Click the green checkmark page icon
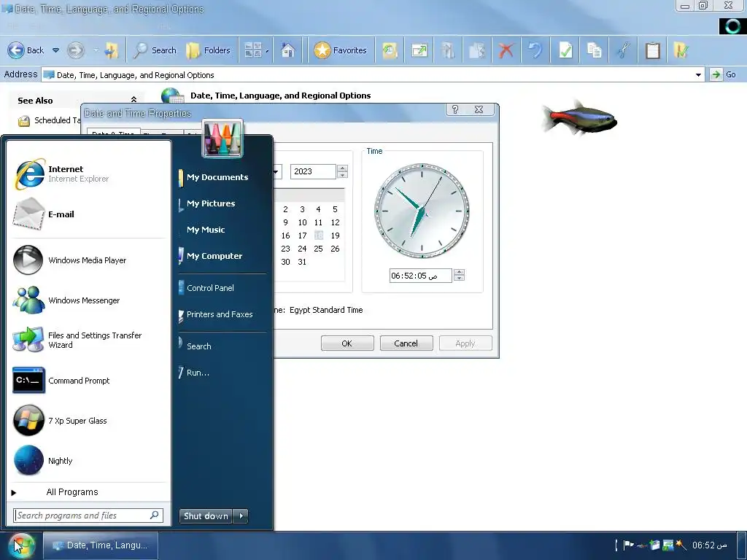The width and height of the screenshot is (747, 560). (565, 50)
